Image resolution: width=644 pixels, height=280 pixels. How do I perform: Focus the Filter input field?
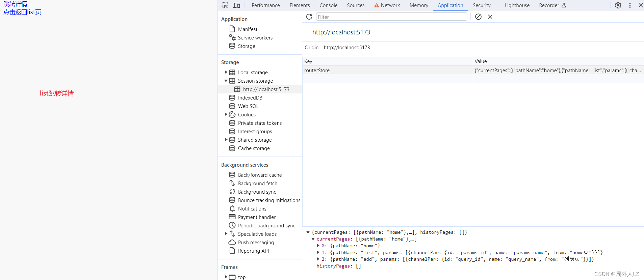[392, 17]
